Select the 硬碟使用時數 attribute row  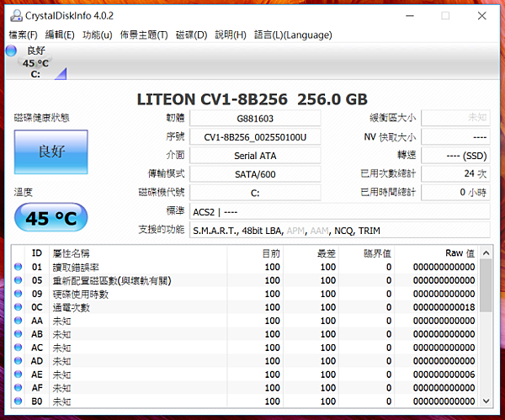pos(245,294)
